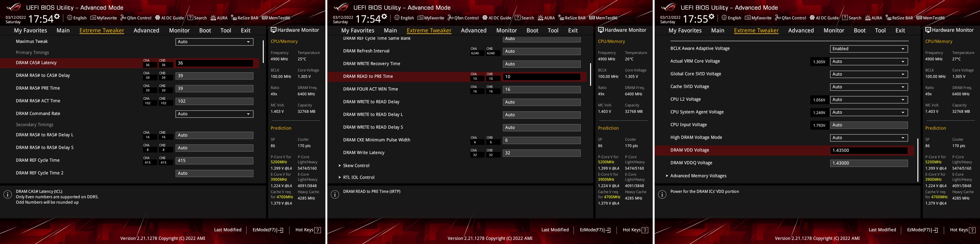Screen dimensions: 980x244
Task: Open MyFavorite in the right screenshot toolbar
Action: pos(758,18)
